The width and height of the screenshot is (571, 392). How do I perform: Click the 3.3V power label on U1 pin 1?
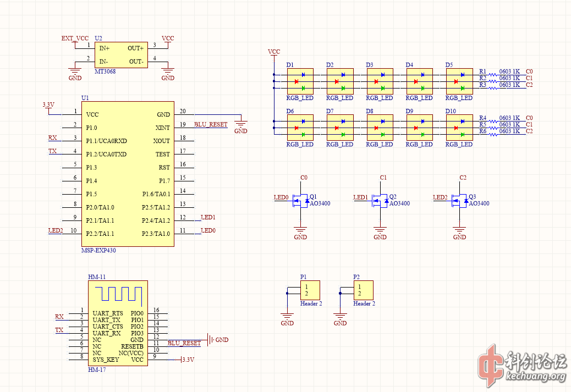pos(48,105)
